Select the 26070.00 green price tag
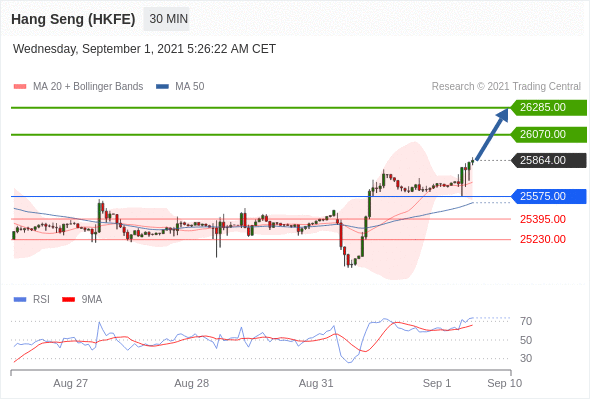This screenshot has height=400, width=590. (549, 134)
